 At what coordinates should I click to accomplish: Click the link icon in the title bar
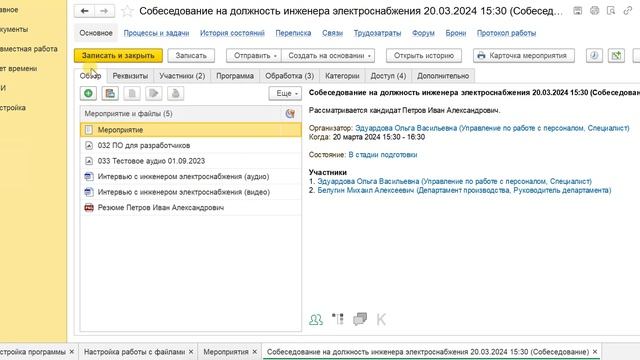pyautogui.click(x=628, y=11)
